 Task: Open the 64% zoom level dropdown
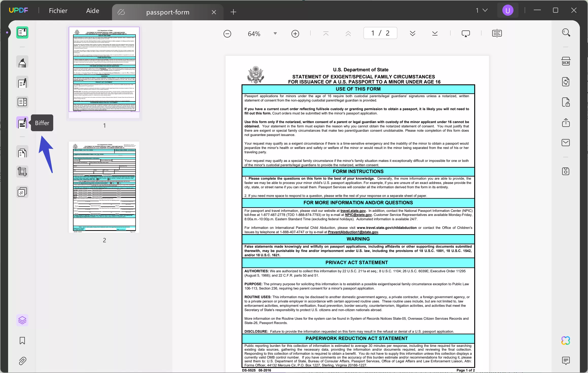(x=275, y=33)
